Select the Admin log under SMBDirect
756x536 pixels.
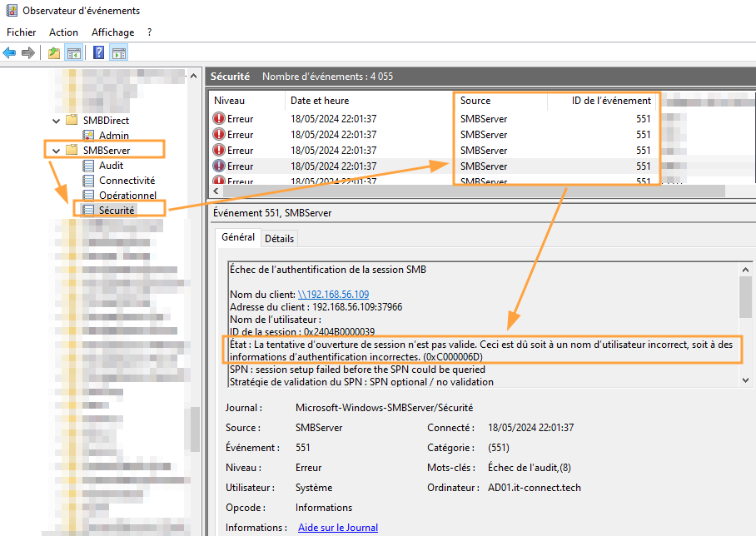[x=113, y=136]
